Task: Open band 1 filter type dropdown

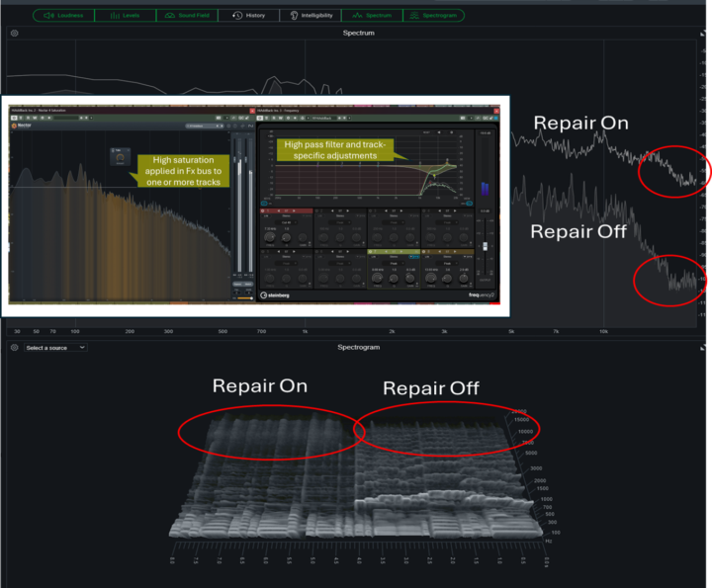Action: [x=287, y=222]
